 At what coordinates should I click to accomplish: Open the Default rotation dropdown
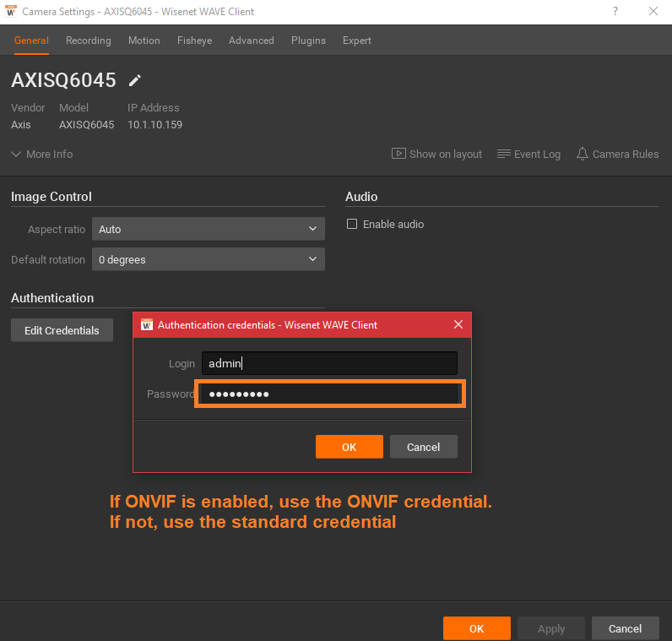tap(209, 259)
